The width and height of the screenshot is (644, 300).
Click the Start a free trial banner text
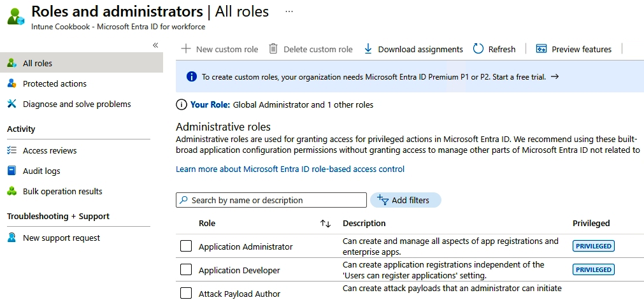[519, 77]
